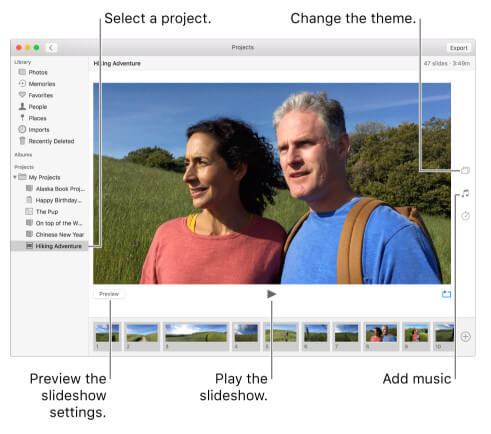Enter full screen with green button
Screen dimensions: 491x434
coord(36,48)
